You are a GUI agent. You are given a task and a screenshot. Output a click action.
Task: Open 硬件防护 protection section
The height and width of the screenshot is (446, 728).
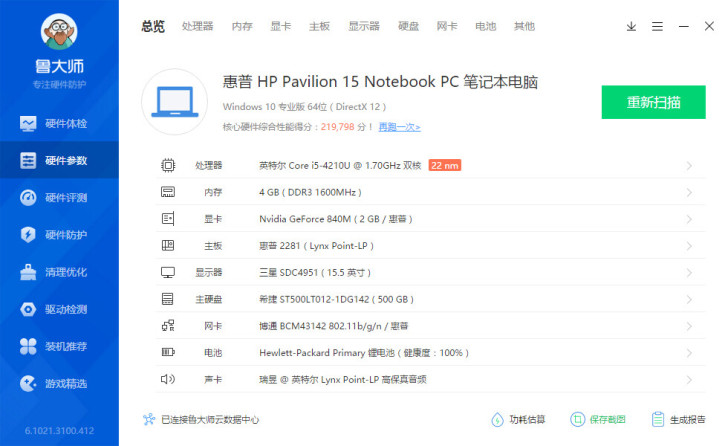59,235
